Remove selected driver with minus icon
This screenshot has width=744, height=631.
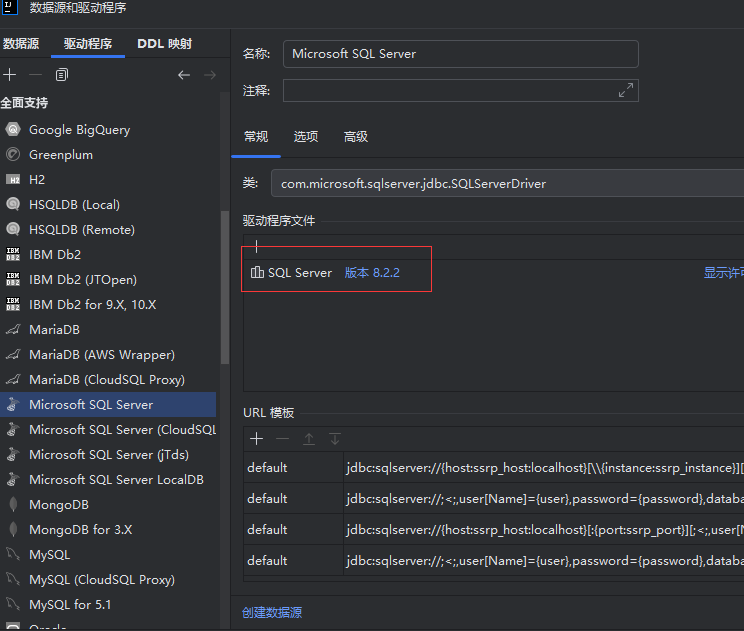click(x=36, y=74)
